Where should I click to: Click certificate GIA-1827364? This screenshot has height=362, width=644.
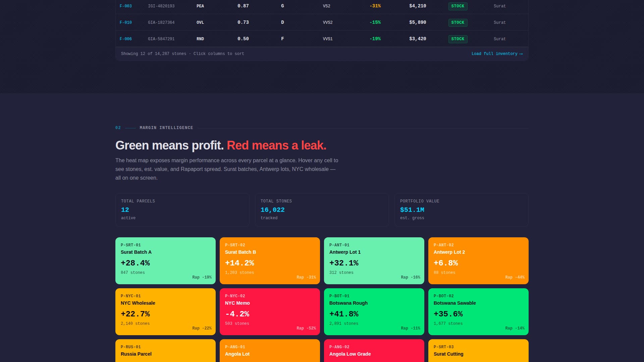pos(161,22)
